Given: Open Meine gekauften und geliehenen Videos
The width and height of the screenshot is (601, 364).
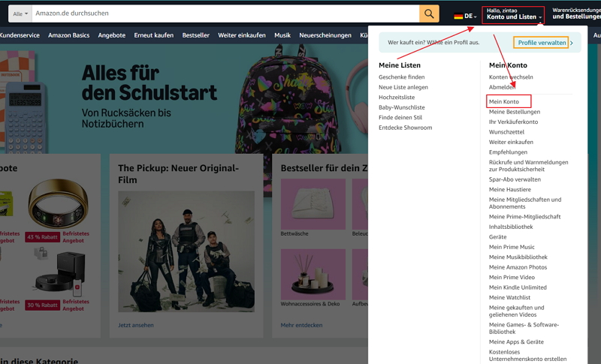Looking at the screenshot, I should 516,311.
